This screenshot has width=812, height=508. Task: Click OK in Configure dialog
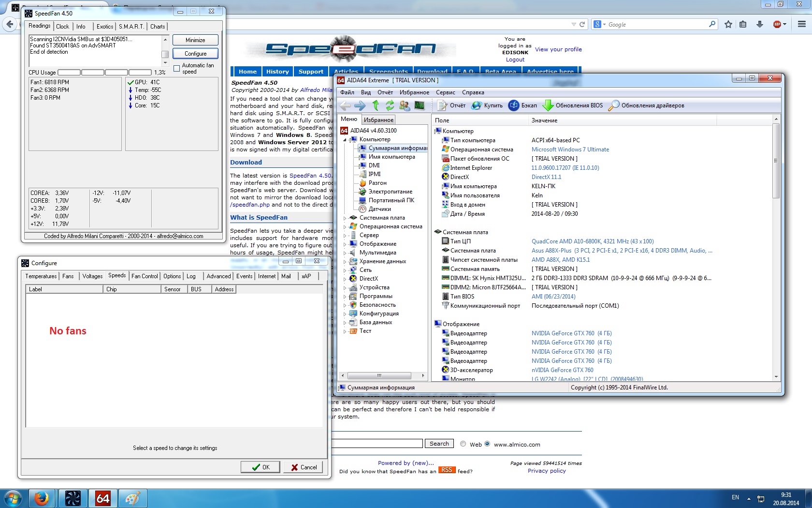click(x=261, y=467)
